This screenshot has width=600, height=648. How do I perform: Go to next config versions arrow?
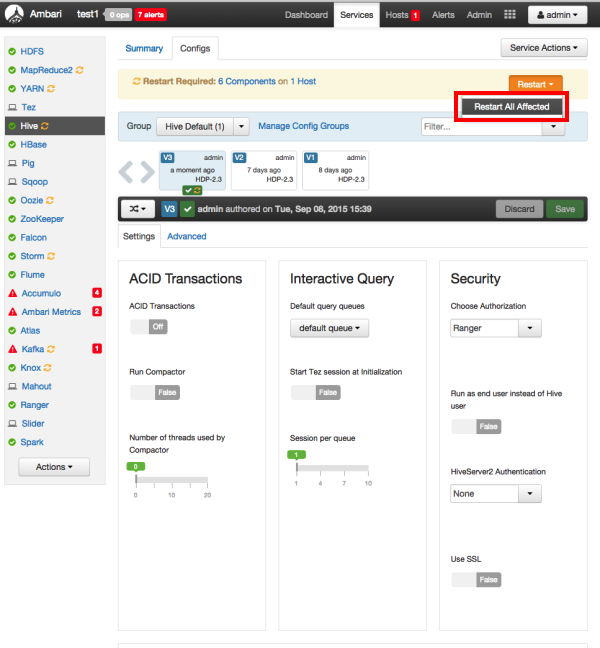[148, 172]
